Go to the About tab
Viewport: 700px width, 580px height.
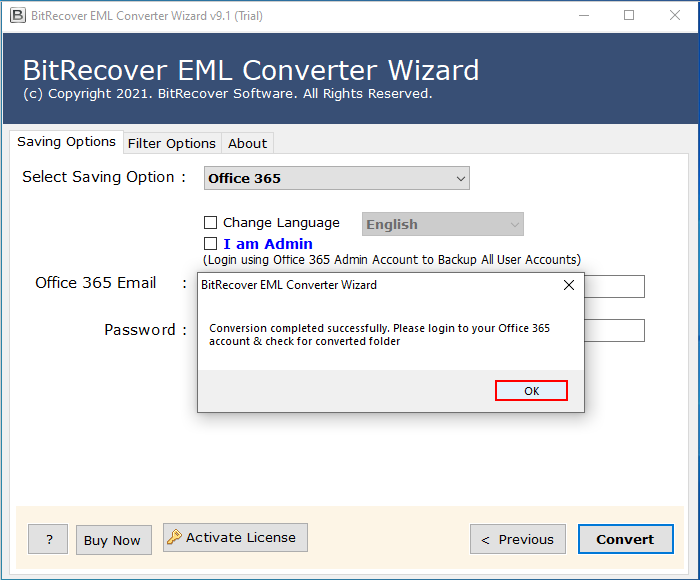(x=247, y=143)
